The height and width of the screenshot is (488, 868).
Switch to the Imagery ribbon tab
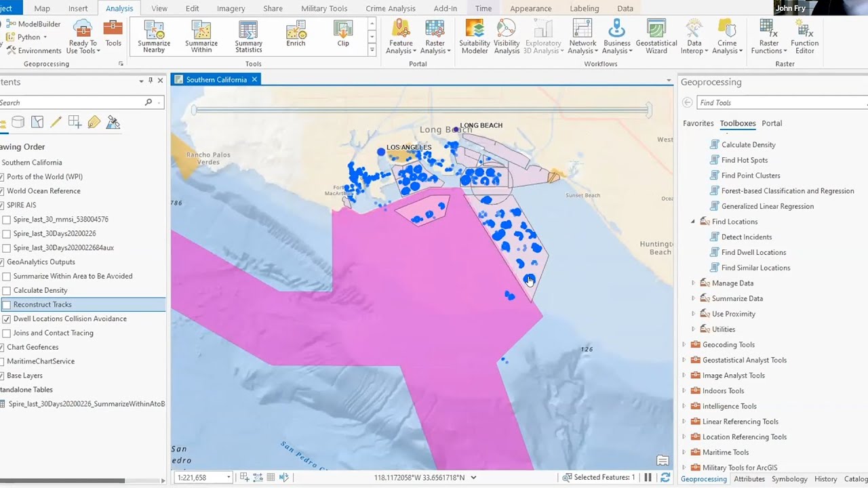(x=231, y=9)
